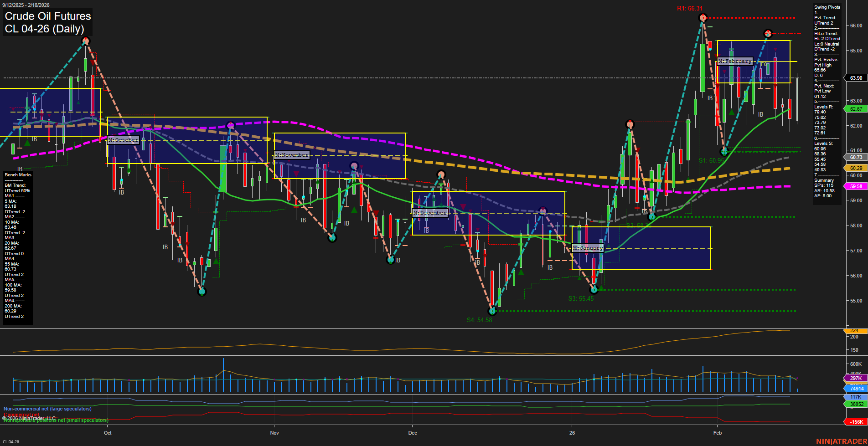Screen dimensions: 868x446
Task: Click the 63.90 current price marker
Action: click(855, 78)
